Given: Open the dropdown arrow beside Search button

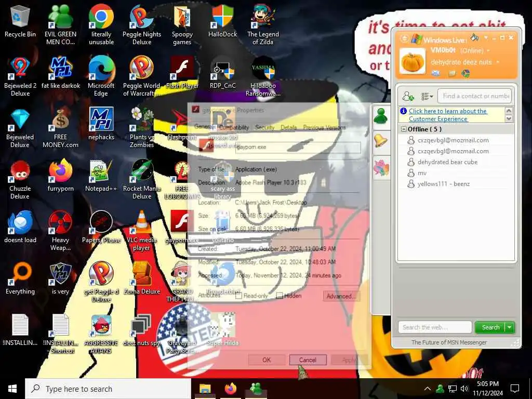Looking at the screenshot, I should click(x=509, y=327).
